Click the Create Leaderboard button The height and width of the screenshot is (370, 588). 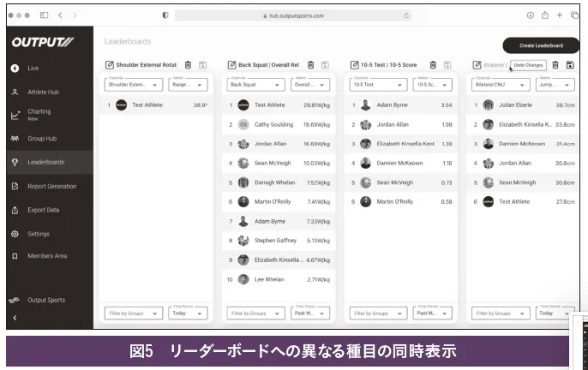pos(540,45)
